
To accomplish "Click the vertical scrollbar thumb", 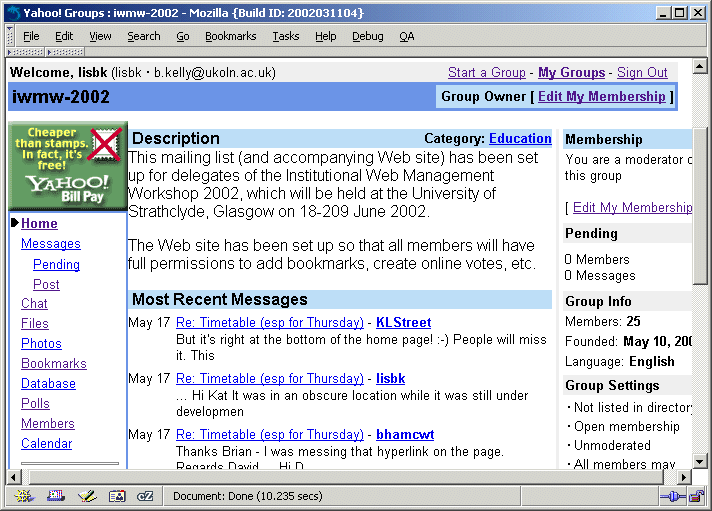I will 700,207.
